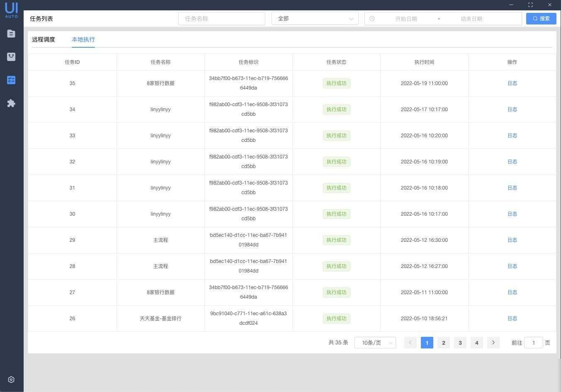This screenshot has height=392, width=561.
Task: Open 日志 for task ID 29
Action: [512, 240]
